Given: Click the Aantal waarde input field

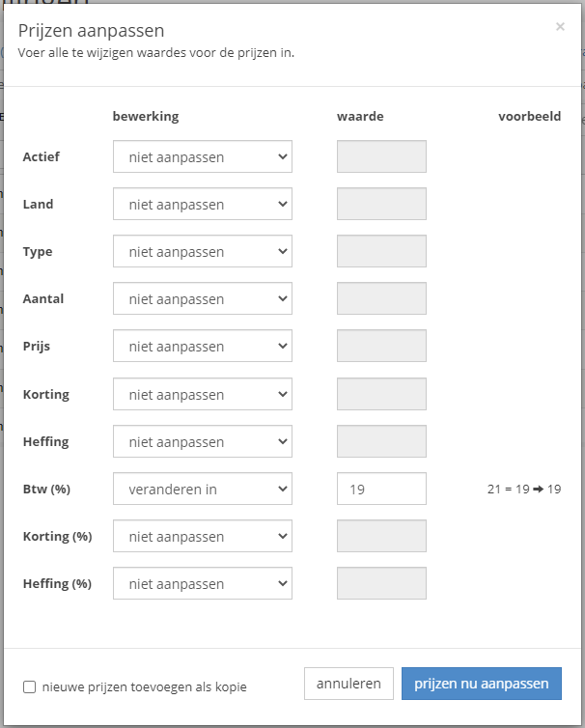Looking at the screenshot, I should 381,298.
